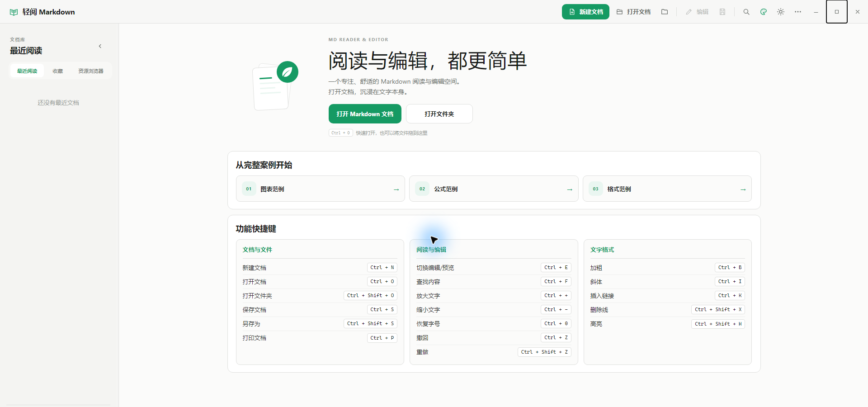
Task: Toggle light/dark mode with the sun icon
Action: [x=781, y=12]
